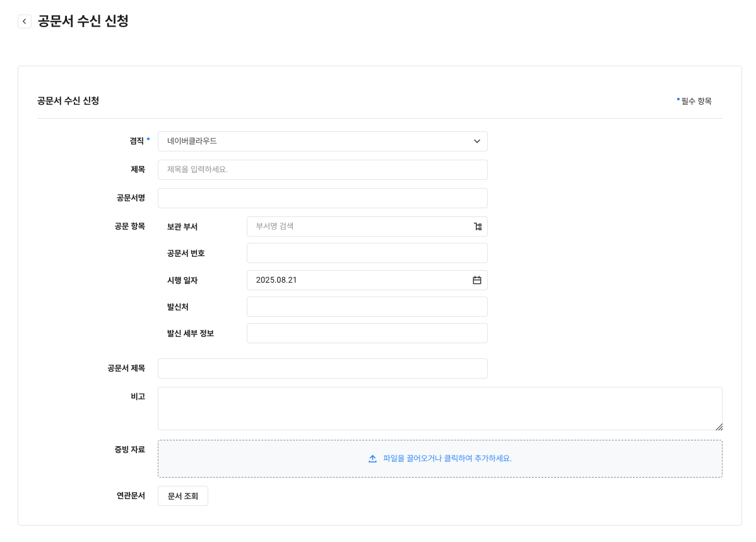This screenshot has width=756, height=542.
Task: Click the 파일을 끌어오거나 클릭하여 추가하세요 link text
Action: click(x=447, y=459)
